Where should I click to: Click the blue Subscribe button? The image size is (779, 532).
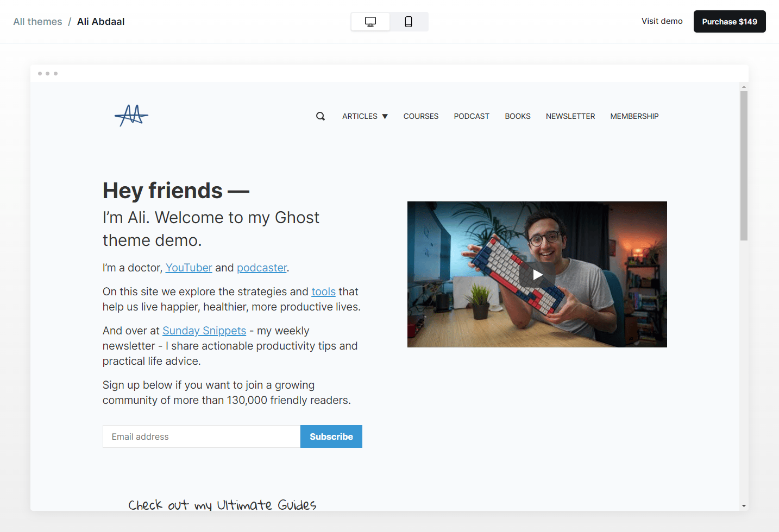point(331,436)
